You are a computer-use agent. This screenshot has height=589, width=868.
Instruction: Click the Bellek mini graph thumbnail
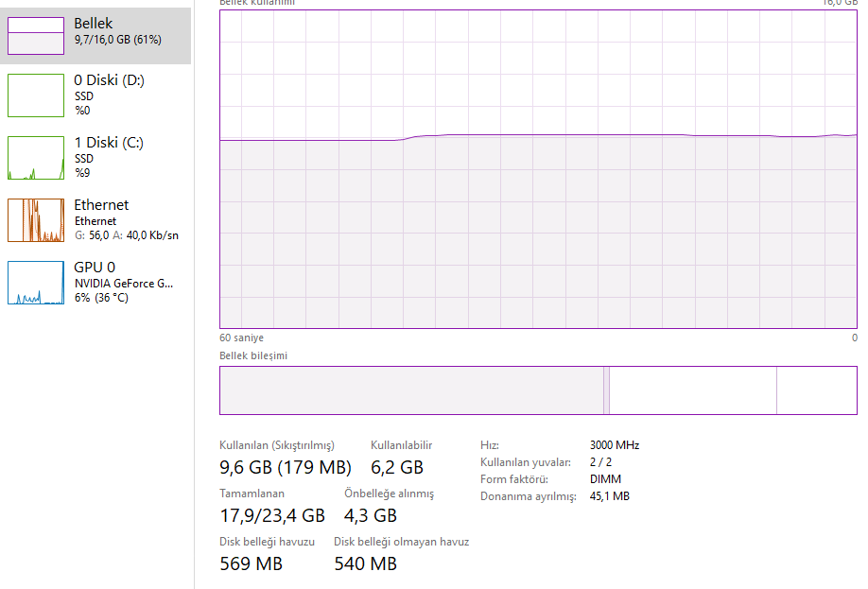click(36, 35)
